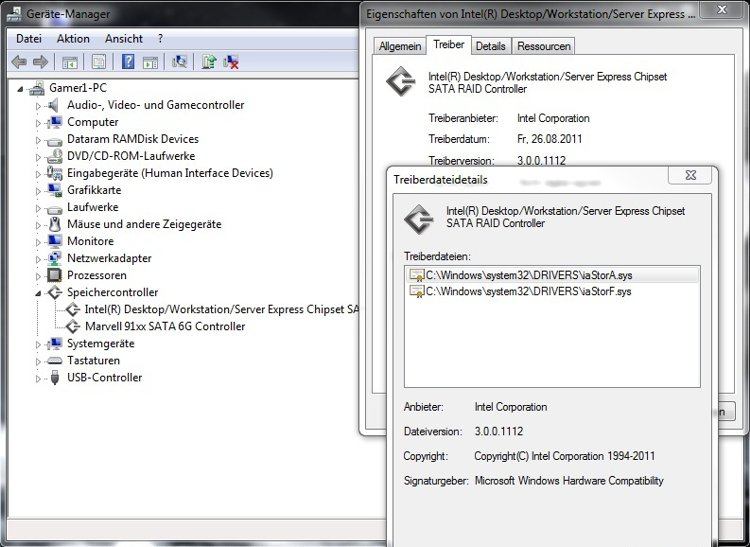Close the Treiberdateidetails dialog
The width and height of the screenshot is (750, 547).
coord(691,175)
